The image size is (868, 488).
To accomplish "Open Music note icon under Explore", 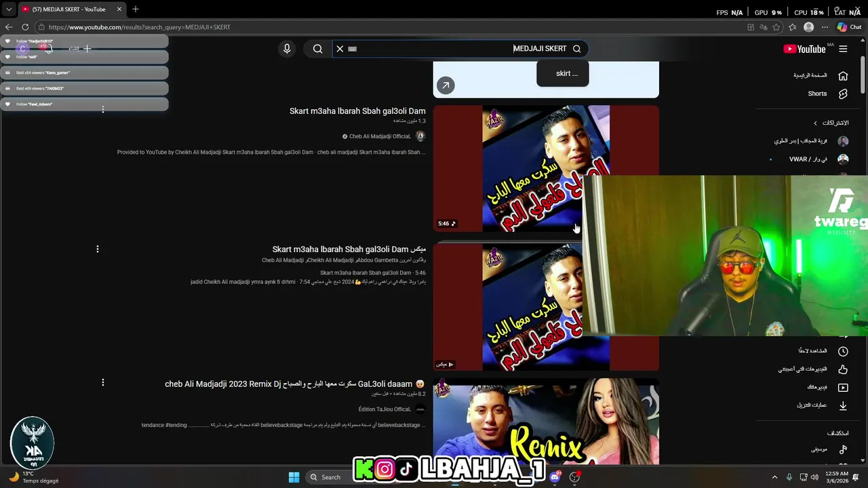I will [x=843, y=449].
